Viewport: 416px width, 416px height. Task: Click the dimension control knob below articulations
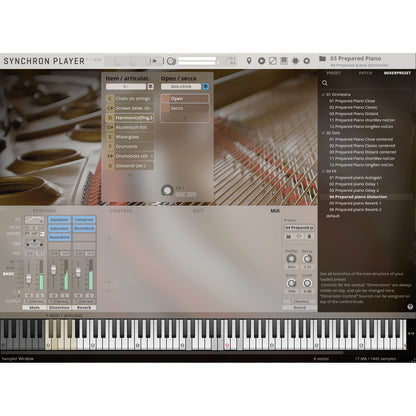[167, 191]
